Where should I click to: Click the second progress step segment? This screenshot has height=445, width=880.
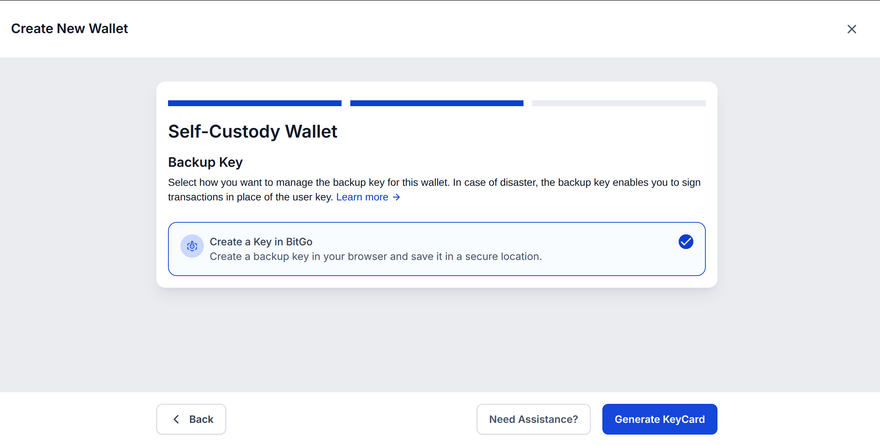click(x=436, y=102)
